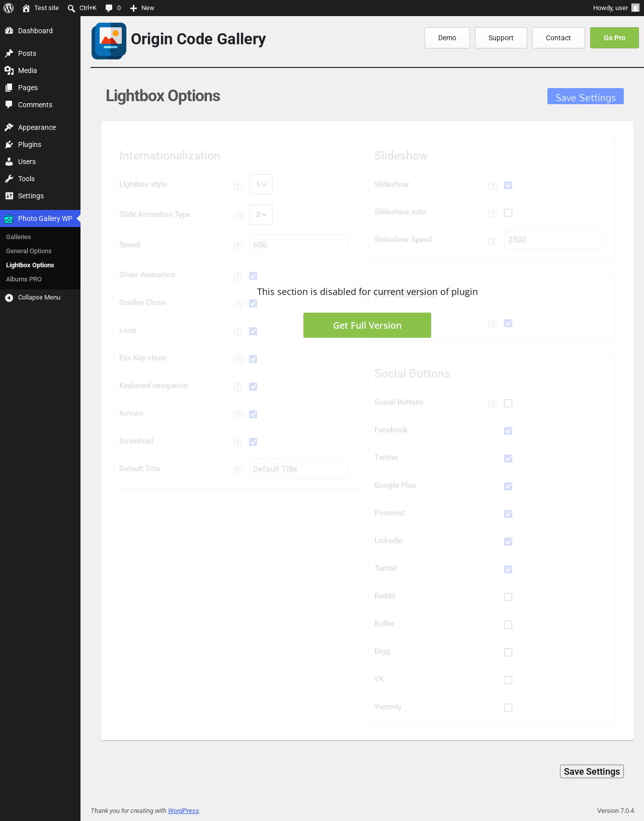
Task: Open the WordPress link in footer
Action: click(184, 811)
